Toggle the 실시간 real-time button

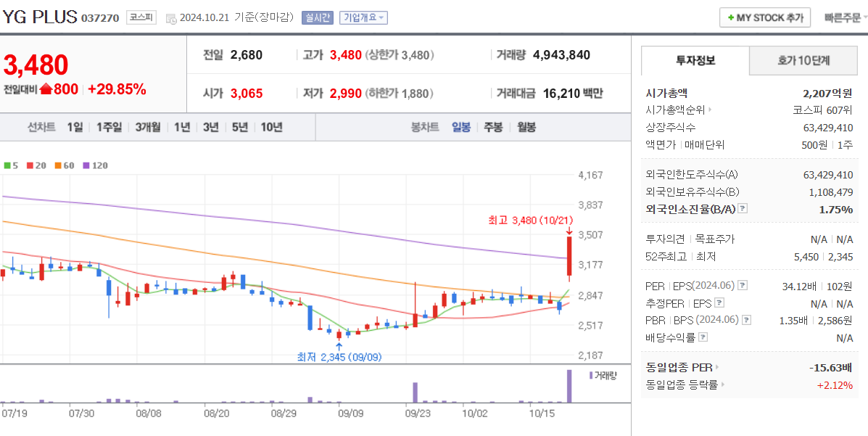[x=317, y=17]
